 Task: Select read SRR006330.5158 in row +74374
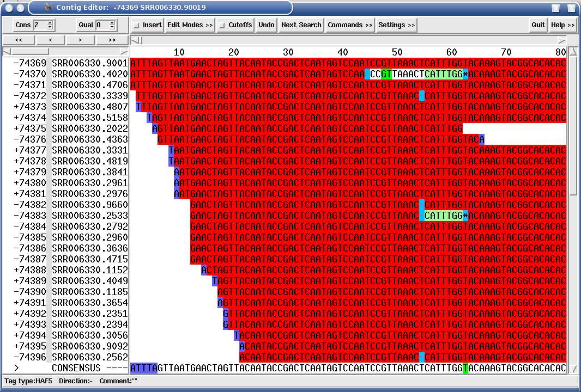point(90,118)
